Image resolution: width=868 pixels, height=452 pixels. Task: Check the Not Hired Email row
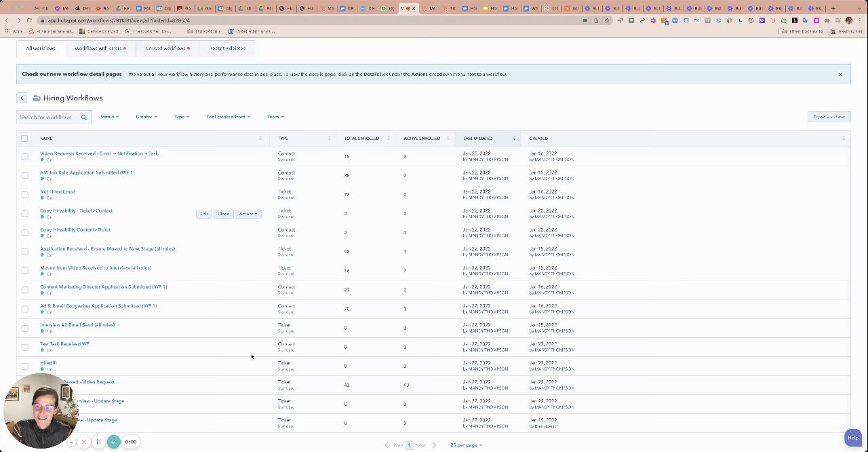(x=25, y=195)
